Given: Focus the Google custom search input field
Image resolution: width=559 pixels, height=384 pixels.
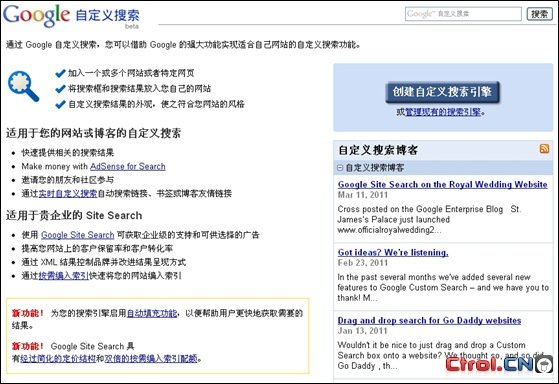Looking at the screenshot, I should (463, 14).
